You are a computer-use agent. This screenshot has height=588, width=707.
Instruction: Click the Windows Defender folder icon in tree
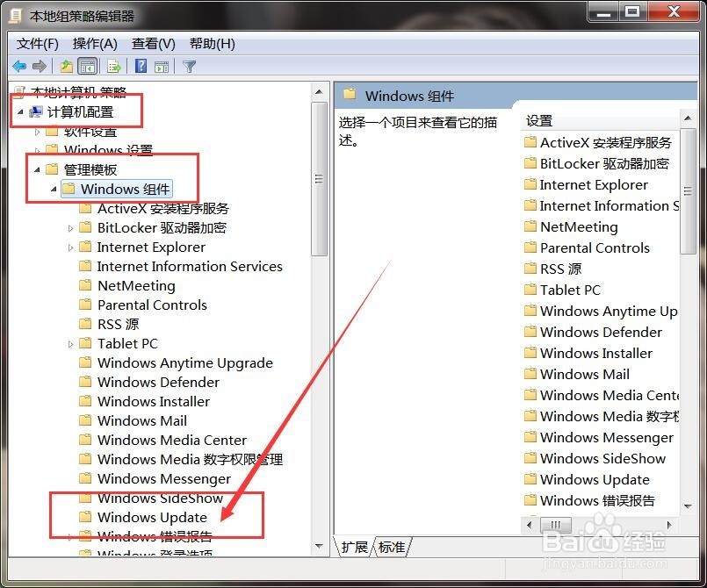[x=85, y=382]
